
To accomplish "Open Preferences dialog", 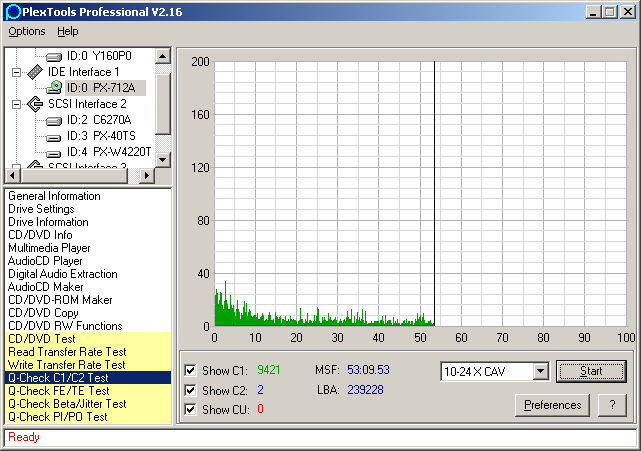I will click(552, 405).
